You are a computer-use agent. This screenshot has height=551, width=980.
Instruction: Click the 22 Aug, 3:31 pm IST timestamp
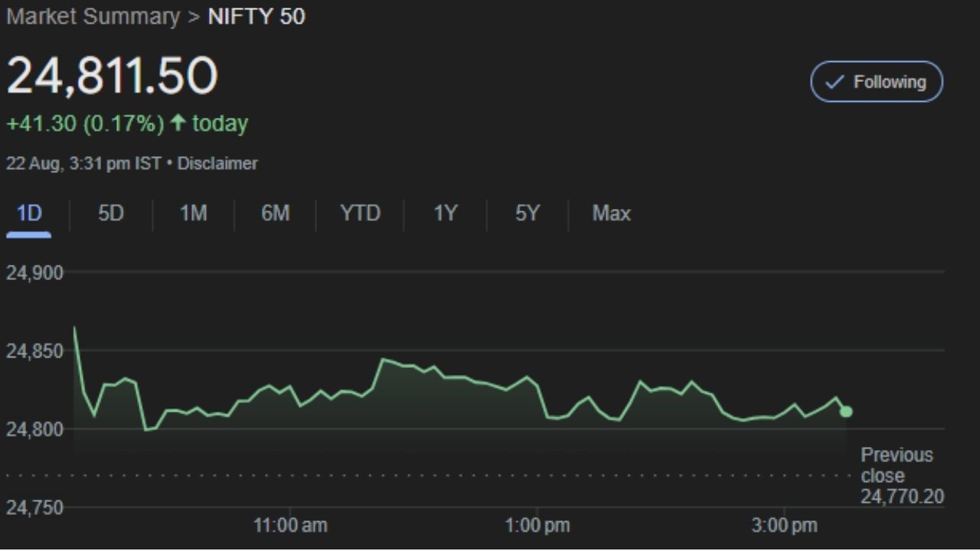pos(83,164)
